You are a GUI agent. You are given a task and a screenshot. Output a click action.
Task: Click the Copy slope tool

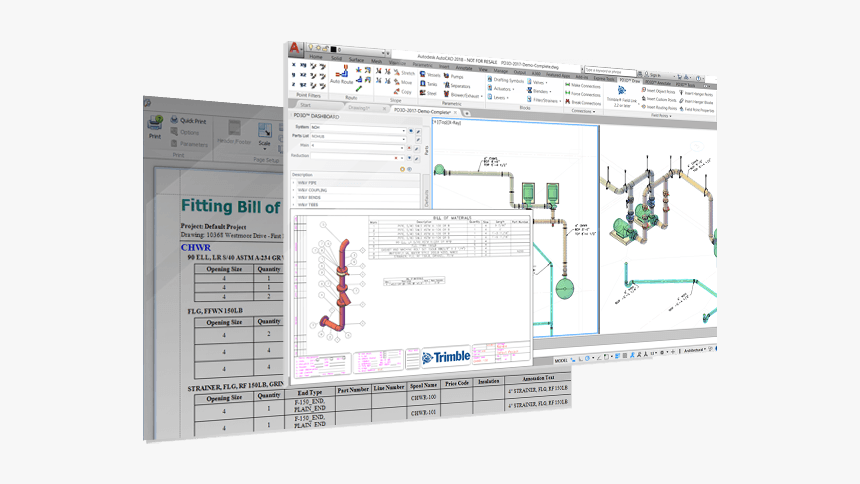click(403, 92)
